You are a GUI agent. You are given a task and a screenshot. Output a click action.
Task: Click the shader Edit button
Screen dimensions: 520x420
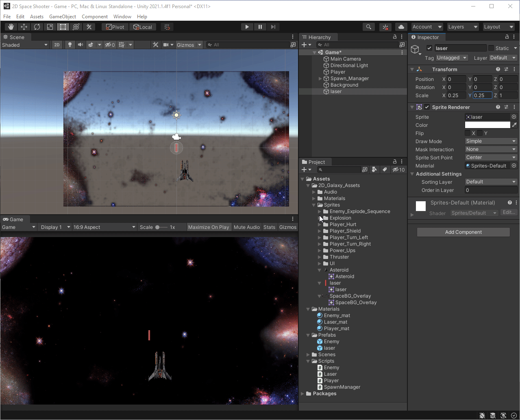pyautogui.click(x=509, y=212)
